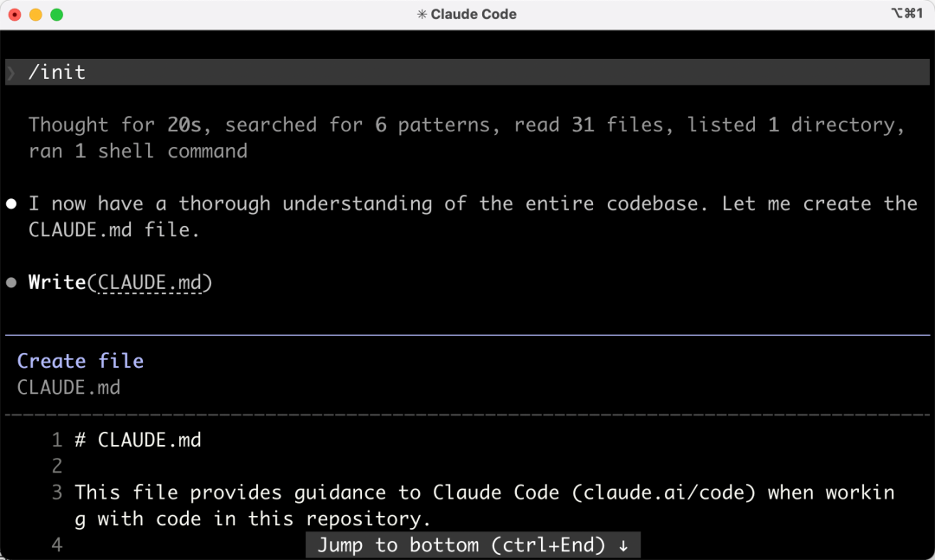The image size is (935, 560).
Task: Click the prompt chevron before /init
Action: tap(10, 73)
